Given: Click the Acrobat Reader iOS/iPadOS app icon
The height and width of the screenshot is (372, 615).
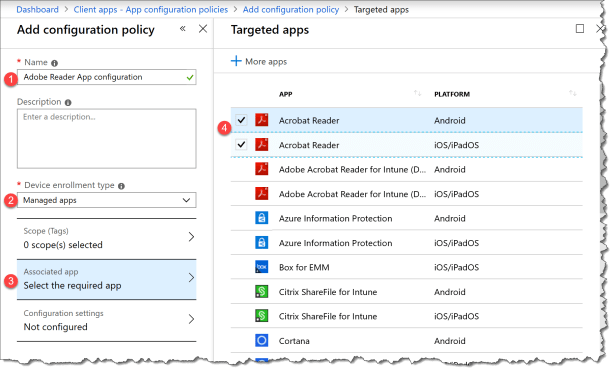Looking at the screenshot, I should pyautogui.click(x=262, y=144).
